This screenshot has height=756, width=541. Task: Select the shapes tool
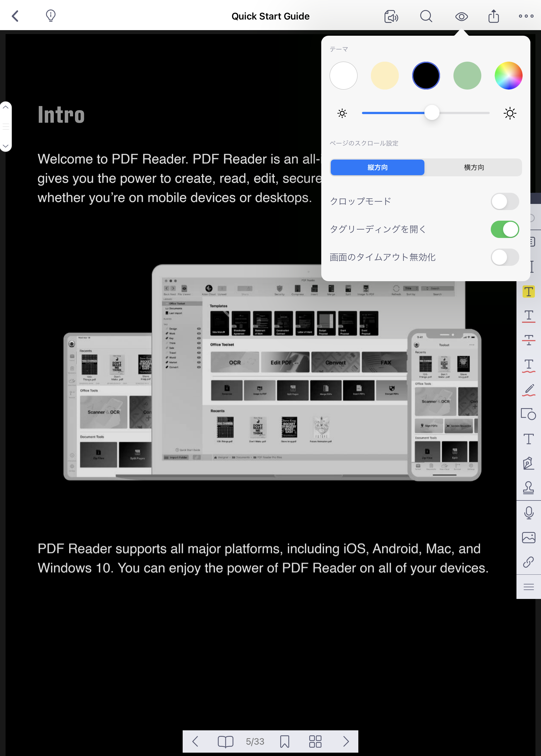click(x=528, y=414)
